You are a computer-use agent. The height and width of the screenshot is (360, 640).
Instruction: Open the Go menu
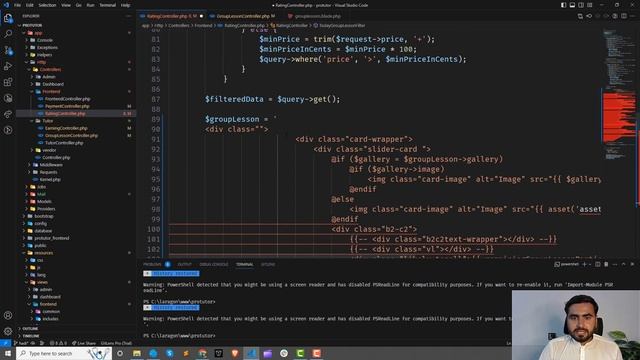(x=78, y=5)
